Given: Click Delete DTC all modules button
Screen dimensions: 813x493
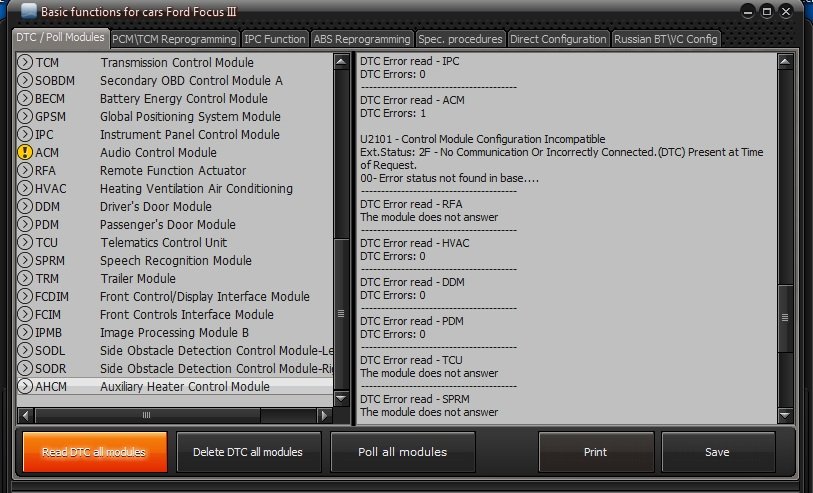Looking at the screenshot, I should tap(249, 452).
